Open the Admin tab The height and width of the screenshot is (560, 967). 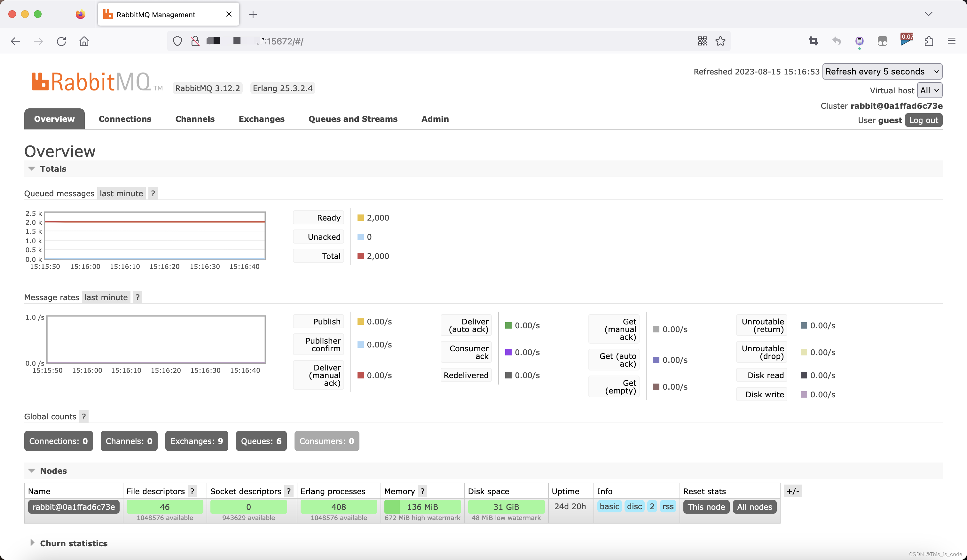435,119
